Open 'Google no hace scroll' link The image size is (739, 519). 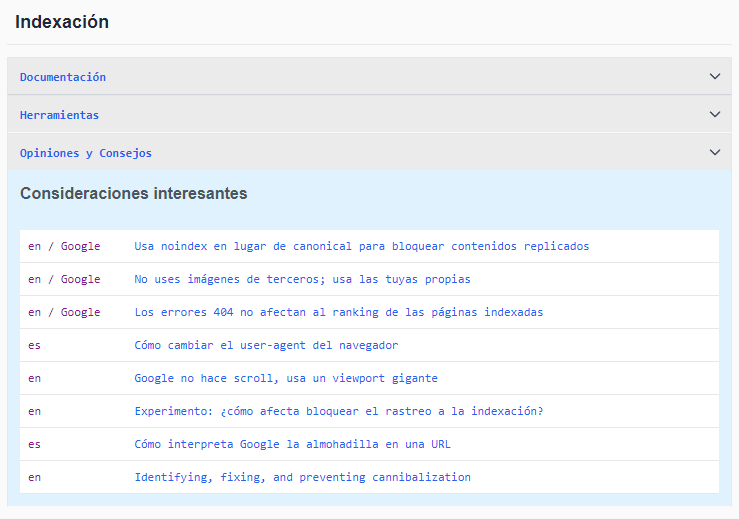coord(286,378)
